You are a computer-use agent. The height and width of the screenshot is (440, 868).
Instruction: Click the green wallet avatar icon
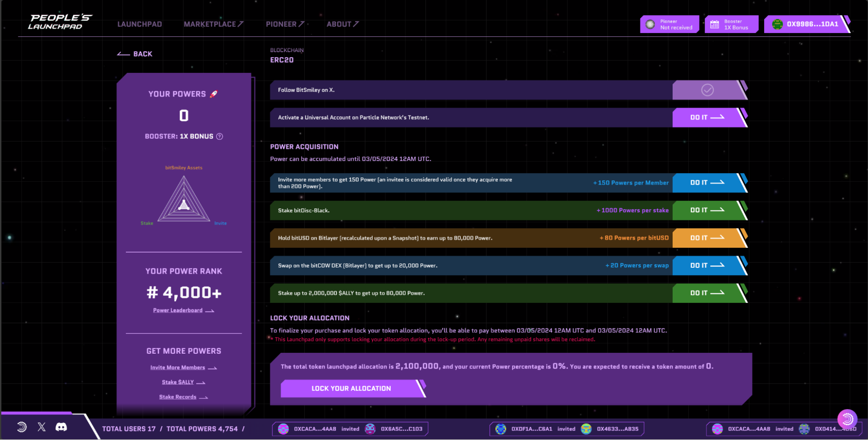(777, 24)
